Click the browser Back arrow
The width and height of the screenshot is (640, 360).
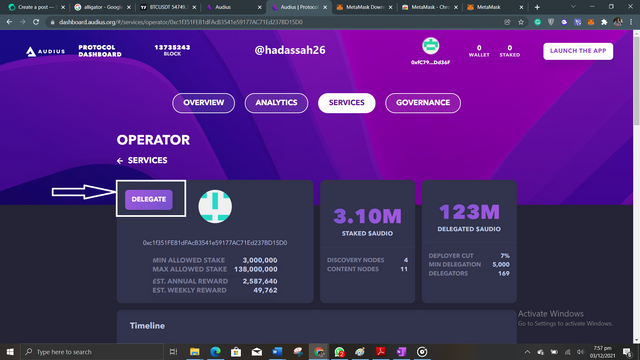(9, 22)
